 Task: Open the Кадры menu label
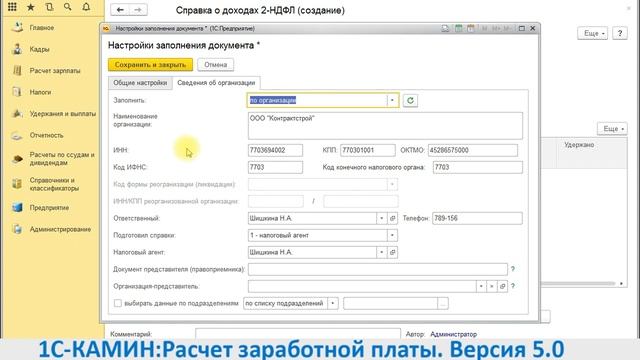click(x=40, y=49)
